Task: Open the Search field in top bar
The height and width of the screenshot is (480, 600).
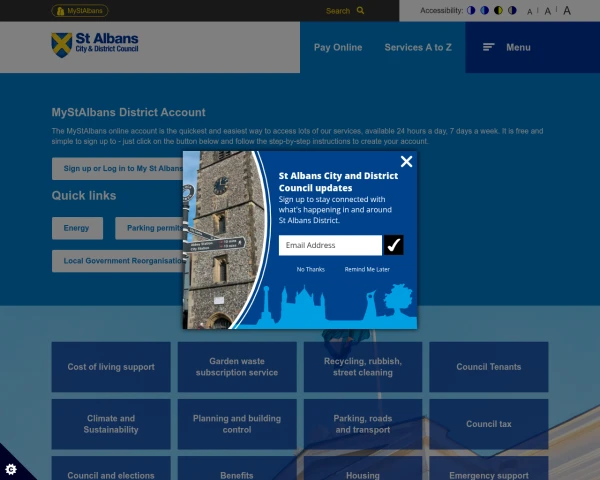Action: (x=338, y=11)
